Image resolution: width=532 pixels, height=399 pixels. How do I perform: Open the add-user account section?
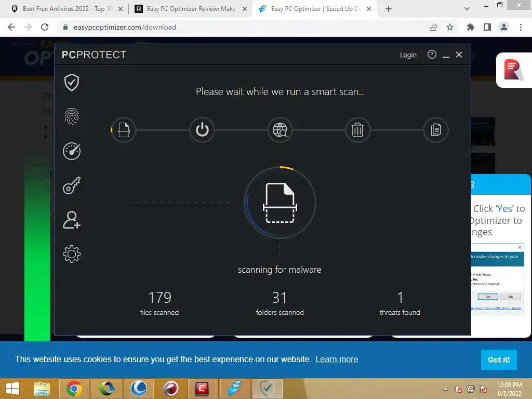pyautogui.click(x=72, y=220)
